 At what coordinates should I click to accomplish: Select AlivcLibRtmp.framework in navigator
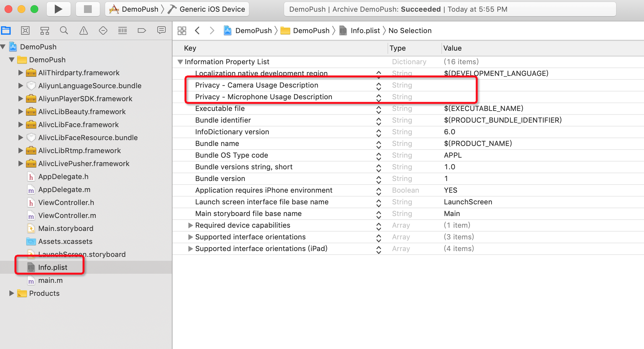pyautogui.click(x=79, y=150)
